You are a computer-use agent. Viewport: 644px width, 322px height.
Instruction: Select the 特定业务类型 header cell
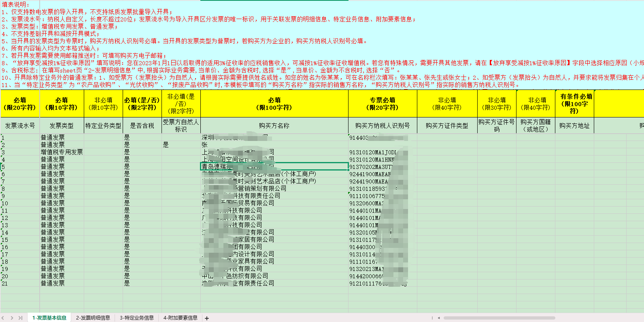coord(103,126)
